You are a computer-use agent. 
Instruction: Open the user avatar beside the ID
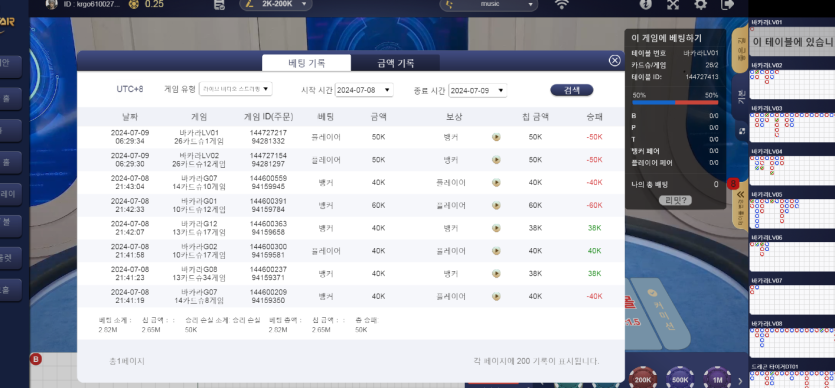[x=51, y=4]
